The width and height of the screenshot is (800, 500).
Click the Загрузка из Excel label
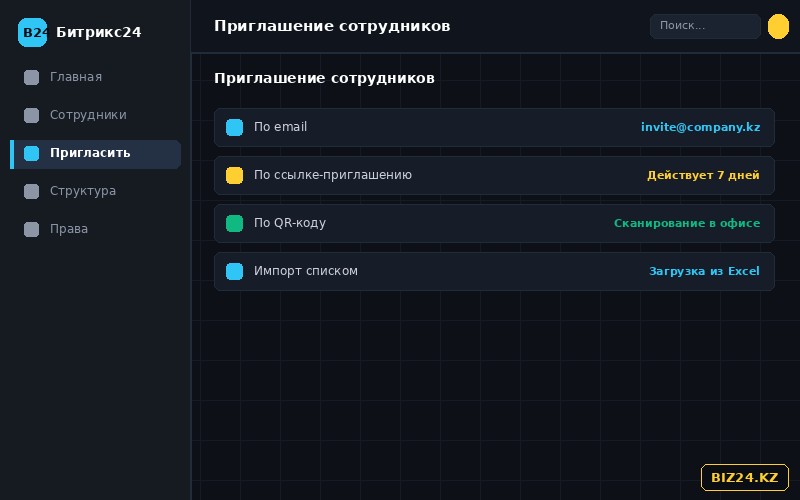tap(704, 271)
